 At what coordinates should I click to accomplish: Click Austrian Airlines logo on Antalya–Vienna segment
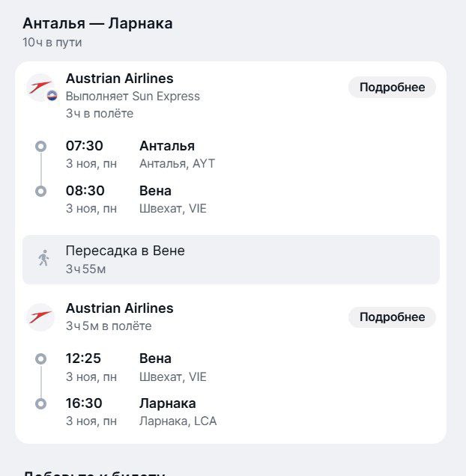tap(40, 87)
